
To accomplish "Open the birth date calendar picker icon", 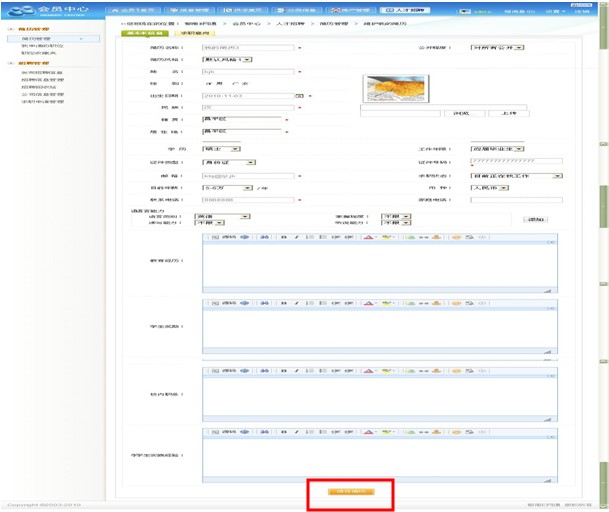I will (299, 96).
